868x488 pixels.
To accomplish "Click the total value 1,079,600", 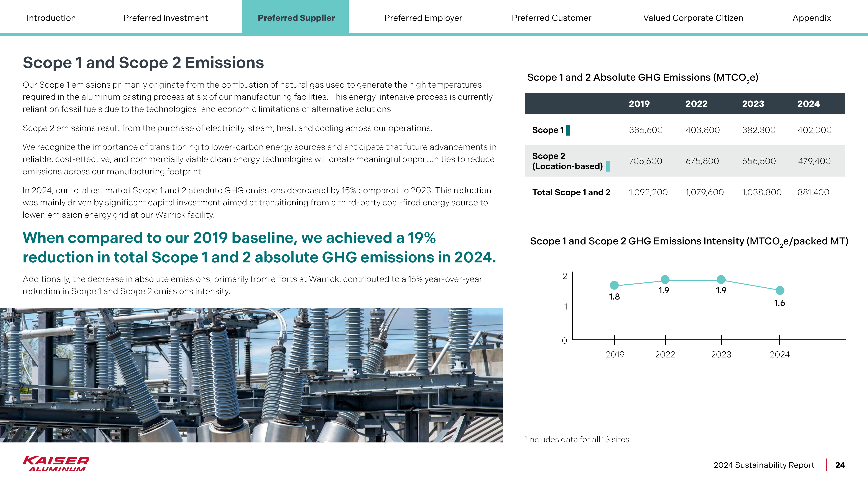I will click(705, 192).
